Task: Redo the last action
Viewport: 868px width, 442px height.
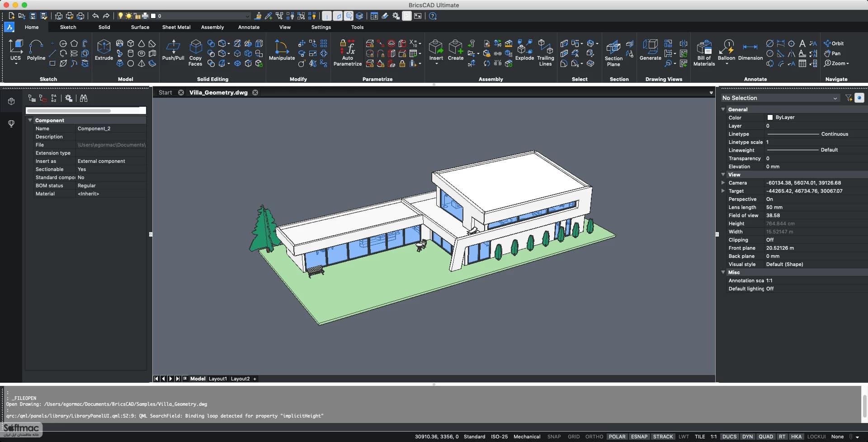Action: [106, 16]
